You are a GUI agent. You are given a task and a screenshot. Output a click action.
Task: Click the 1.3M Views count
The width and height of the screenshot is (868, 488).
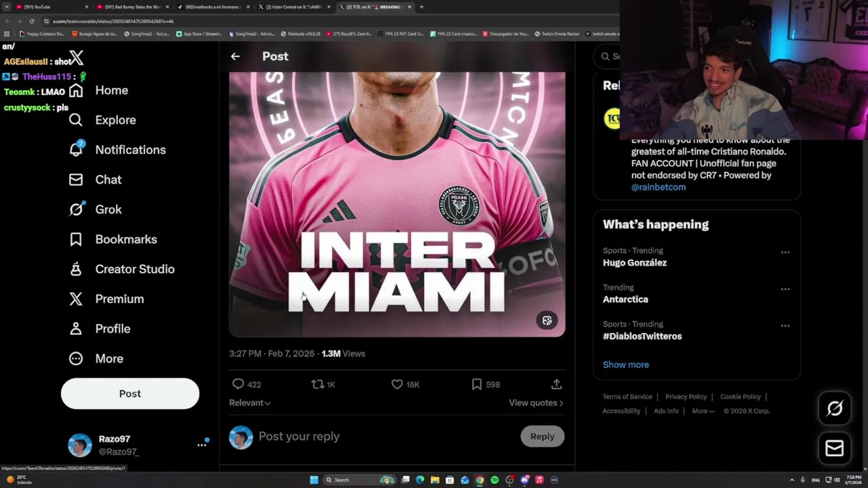pos(343,354)
